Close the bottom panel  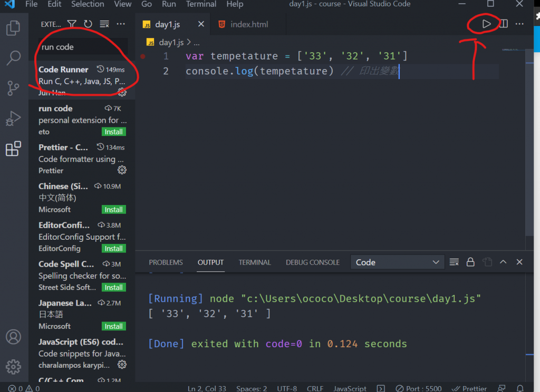(519, 262)
